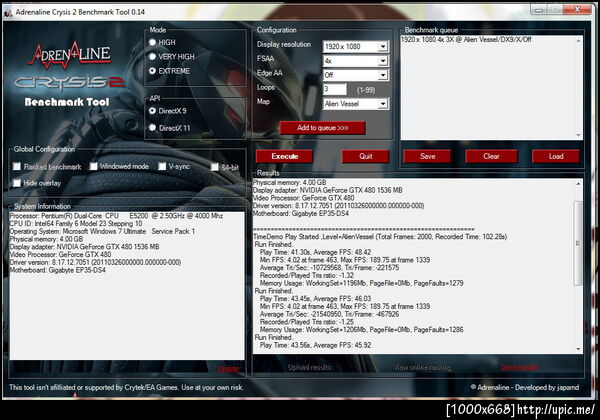The width and height of the screenshot is (600, 420).
Task: Click the CPU ID line in System Information
Action: click(x=76, y=223)
